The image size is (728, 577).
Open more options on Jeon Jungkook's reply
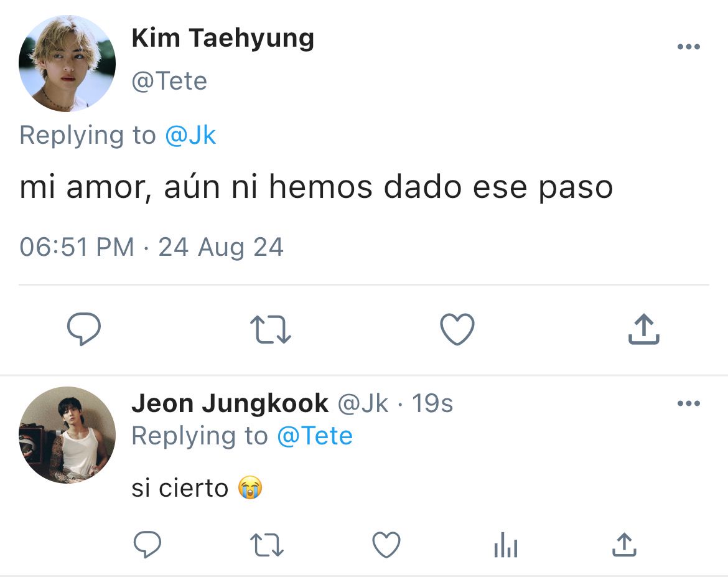689,403
